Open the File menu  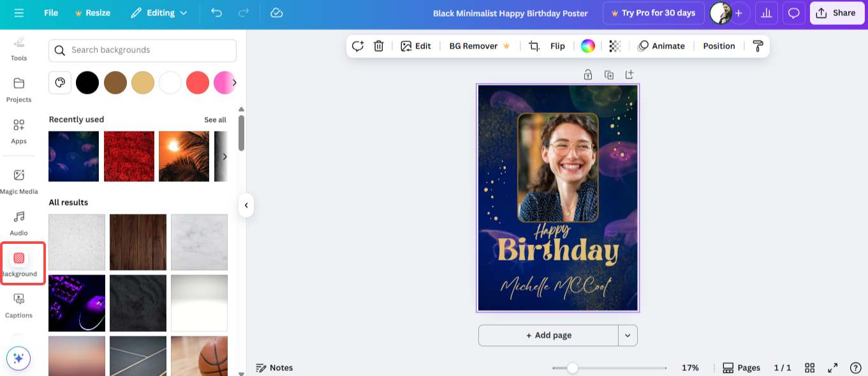point(51,13)
